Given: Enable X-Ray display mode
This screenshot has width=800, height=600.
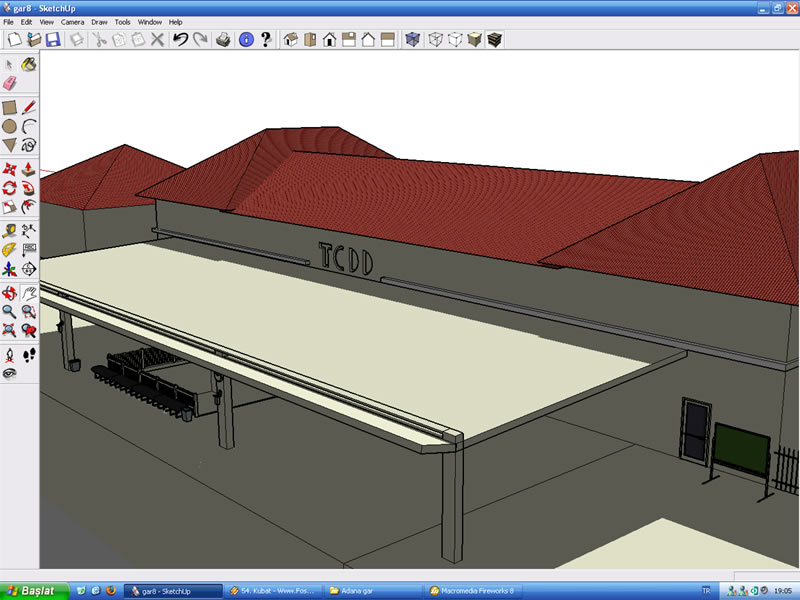Looking at the screenshot, I should tap(412, 39).
